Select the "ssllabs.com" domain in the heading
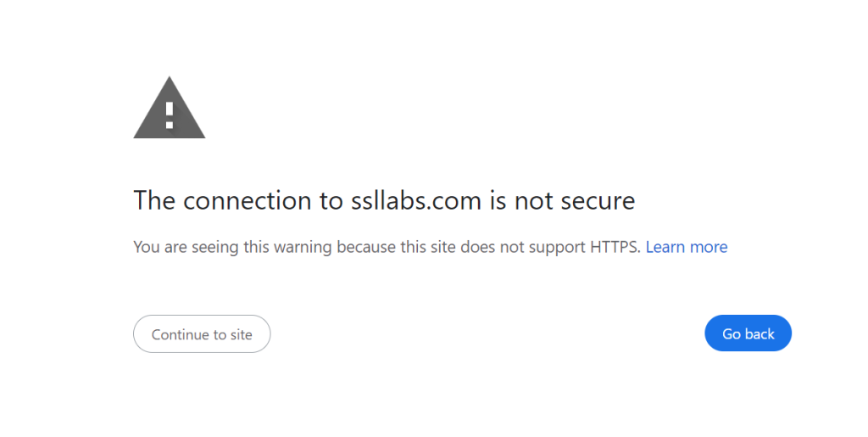 coord(415,201)
